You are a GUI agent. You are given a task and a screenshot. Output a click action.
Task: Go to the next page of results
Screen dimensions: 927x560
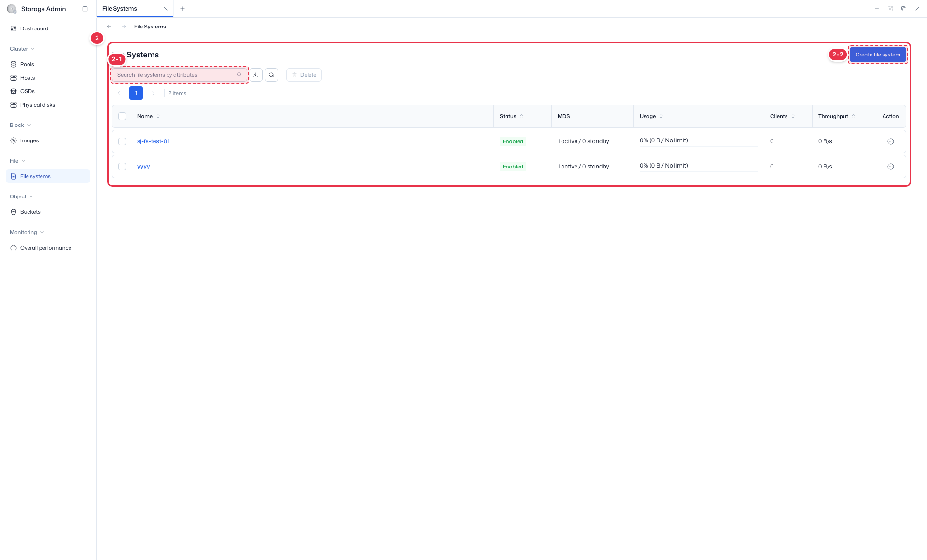tap(154, 93)
